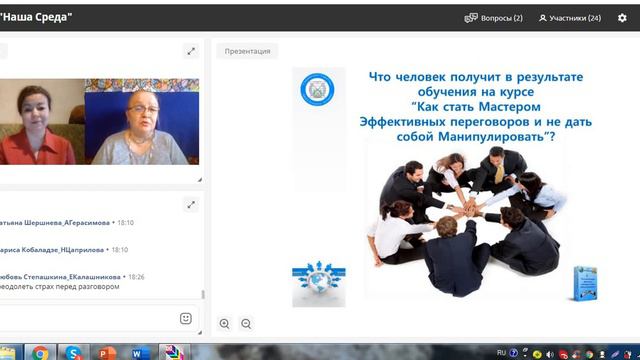
Task: Click the RU language indicator in tray
Action: coord(501,353)
